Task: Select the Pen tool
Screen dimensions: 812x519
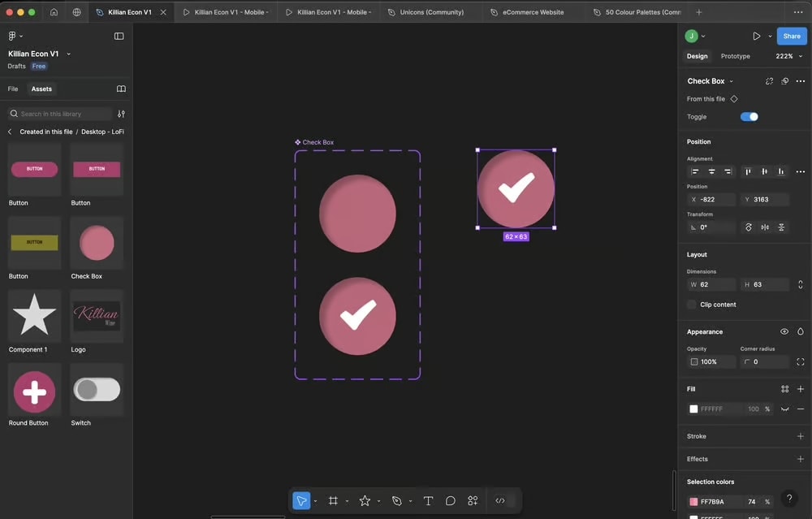Action: click(x=397, y=500)
